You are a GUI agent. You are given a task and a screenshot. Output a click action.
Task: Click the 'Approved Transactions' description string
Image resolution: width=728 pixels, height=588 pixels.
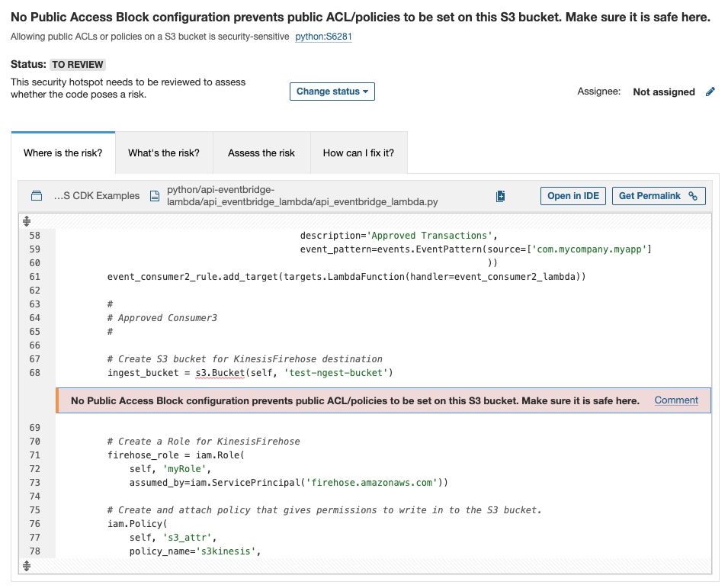[429, 236]
